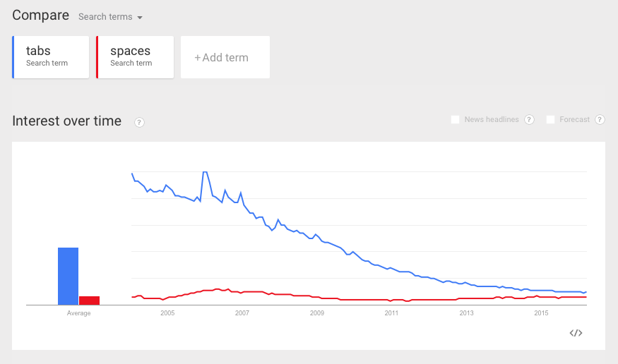The height and width of the screenshot is (364, 618).
Task: Open the News headlines help icon
Action: coord(529,120)
